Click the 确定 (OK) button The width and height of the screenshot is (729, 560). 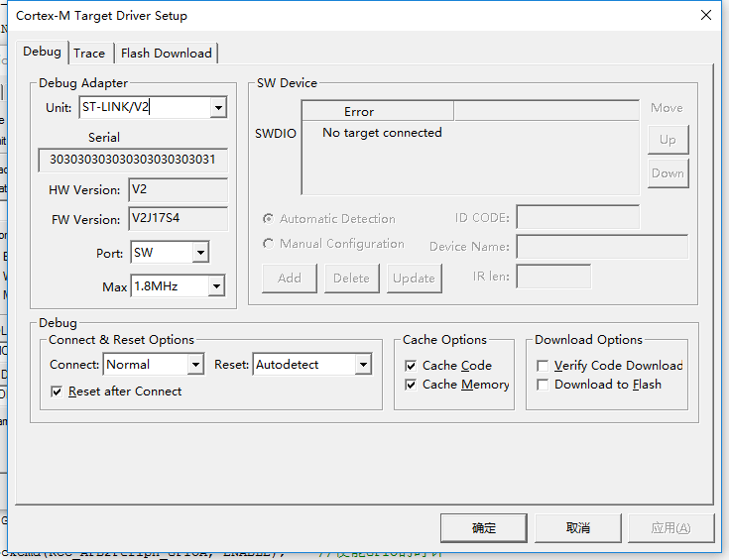coord(484,528)
